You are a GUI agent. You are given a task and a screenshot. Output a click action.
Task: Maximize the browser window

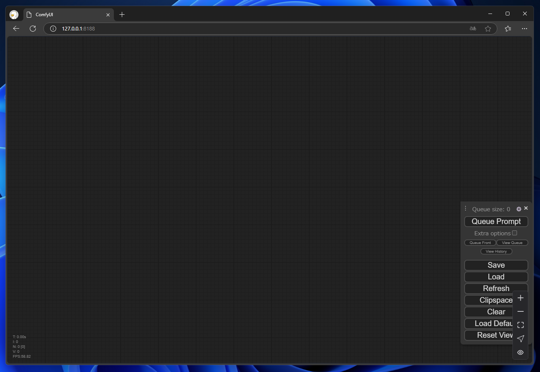click(x=507, y=14)
